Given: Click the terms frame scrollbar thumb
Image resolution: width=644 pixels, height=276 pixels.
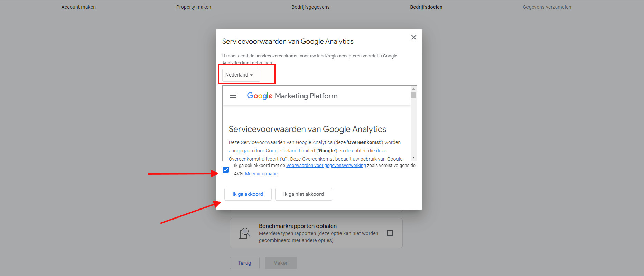Looking at the screenshot, I should [413, 95].
